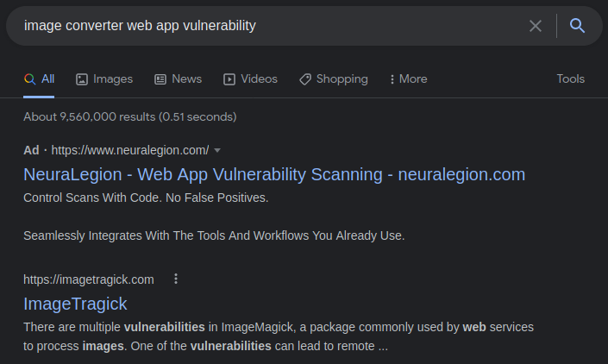
Task: Click the https://imagetragick.com URL
Action: (x=89, y=279)
